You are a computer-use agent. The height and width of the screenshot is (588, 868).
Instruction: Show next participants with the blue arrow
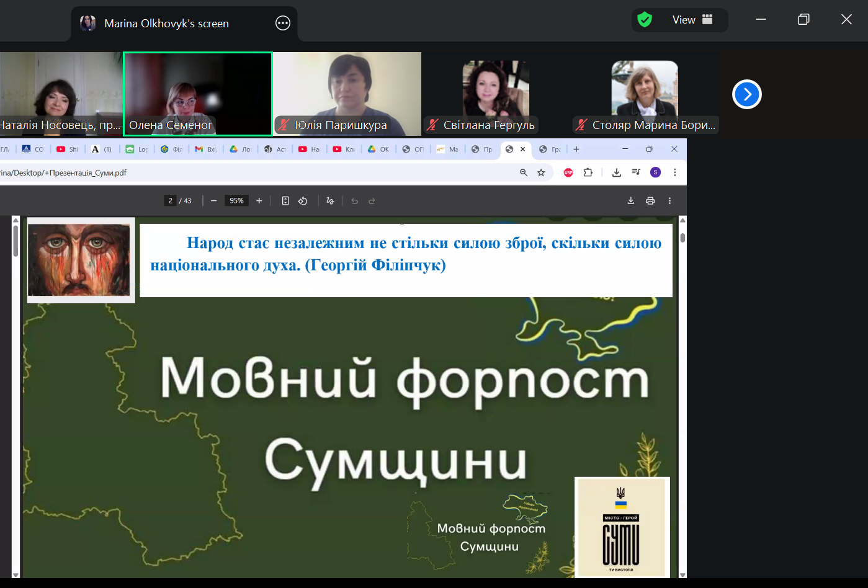746,94
